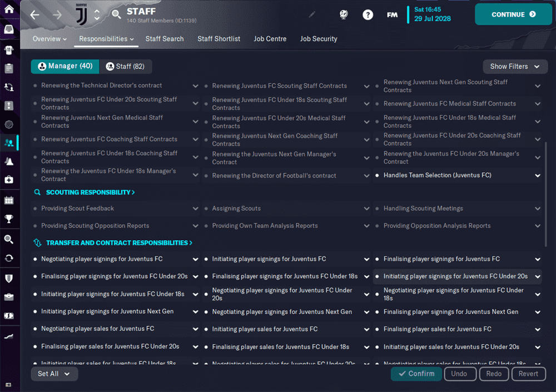Image resolution: width=556 pixels, height=392 pixels.
Task: Click the Confirm button
Action: coord(416,374)
